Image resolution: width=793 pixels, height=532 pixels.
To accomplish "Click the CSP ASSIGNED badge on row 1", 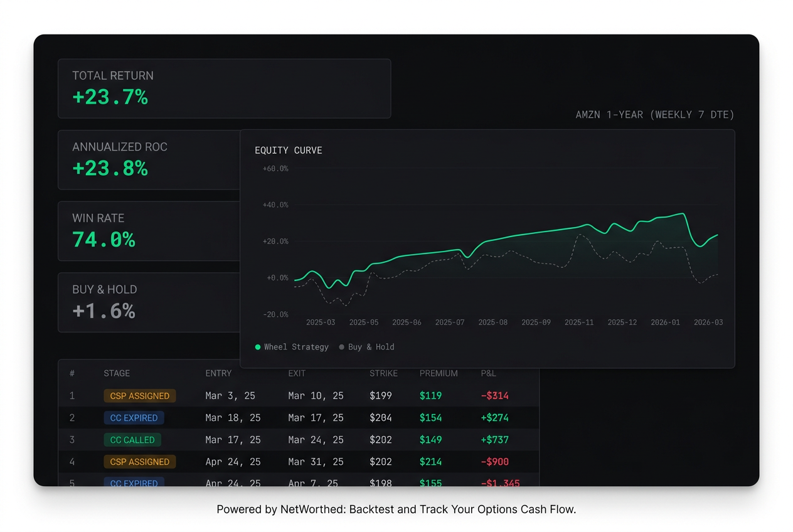I will 139,396.
